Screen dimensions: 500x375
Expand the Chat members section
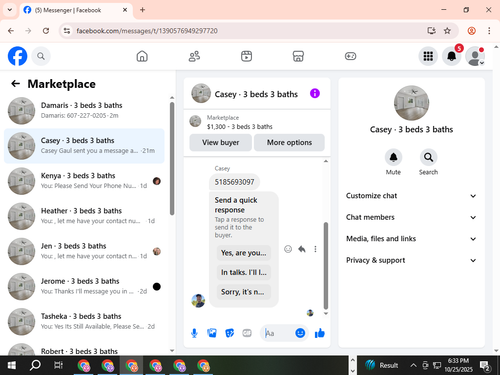(411, 217)
